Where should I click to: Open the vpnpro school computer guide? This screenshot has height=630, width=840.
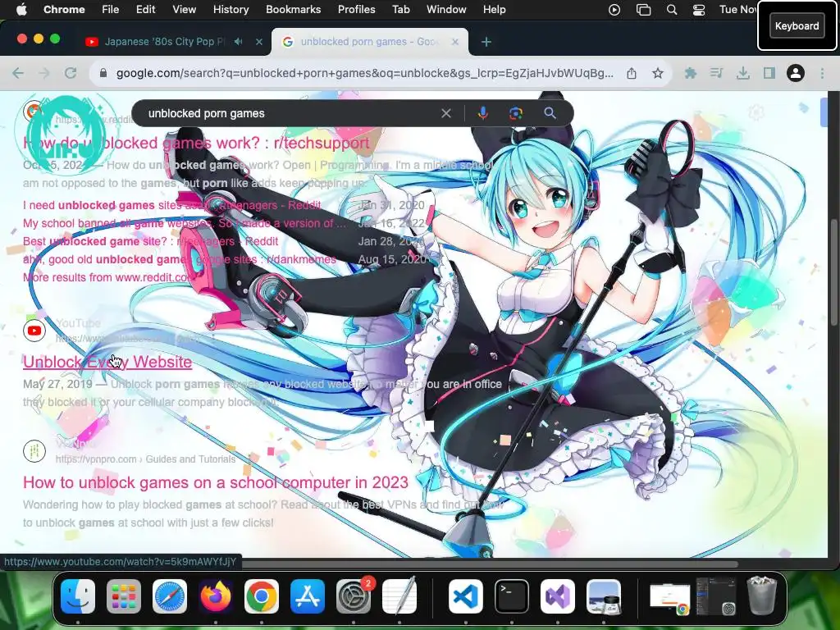(216, 482)
